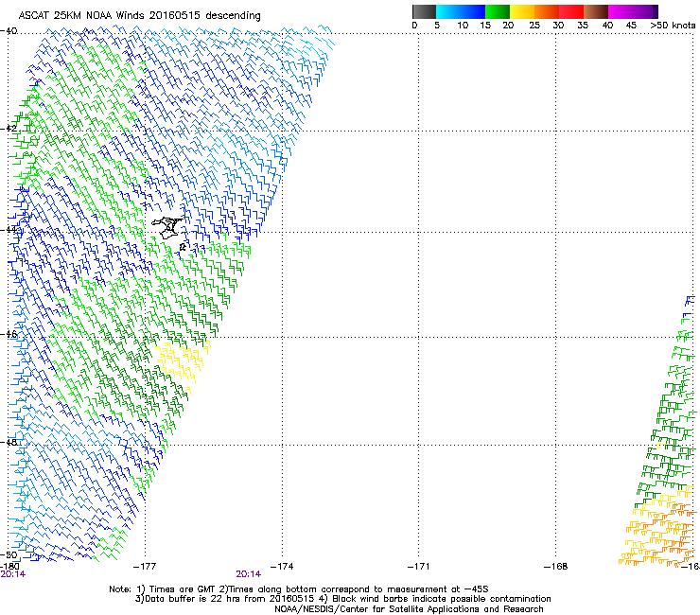Click the black island outline near -44 latitude

(x=167, y=228)
